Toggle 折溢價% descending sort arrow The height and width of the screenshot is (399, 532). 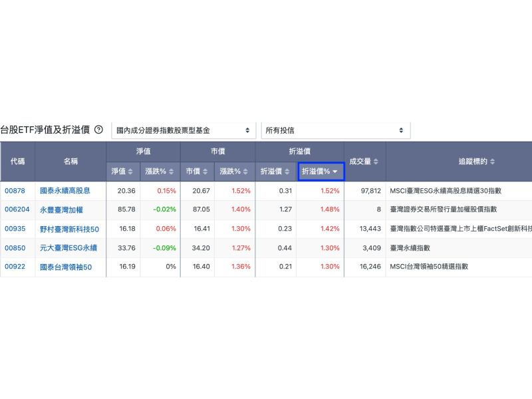335,172
